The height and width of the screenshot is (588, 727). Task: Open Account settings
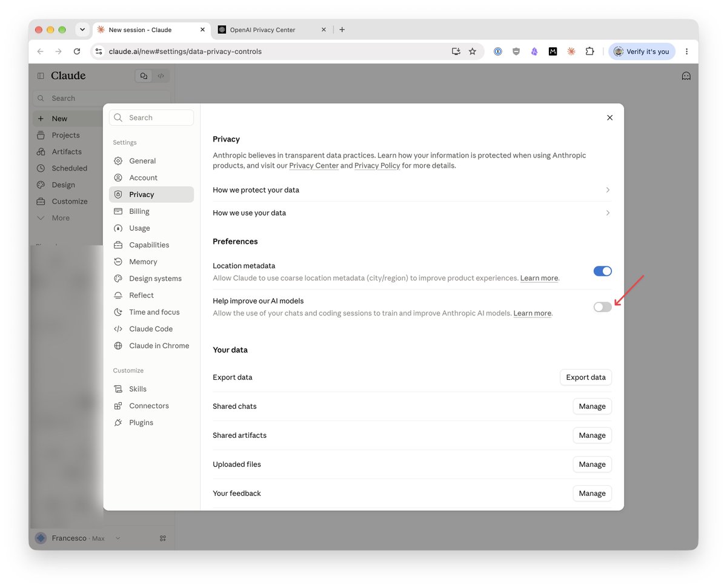coord(151,177)
